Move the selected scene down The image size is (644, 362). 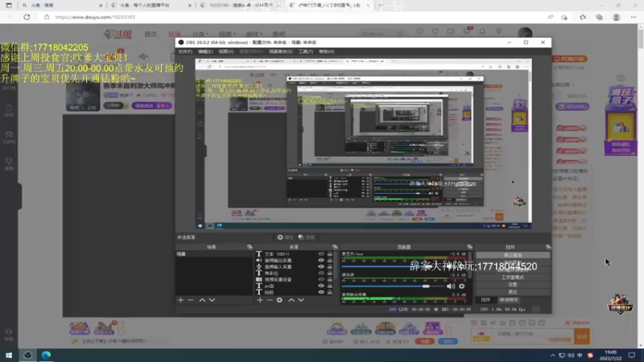coord(212,300)
